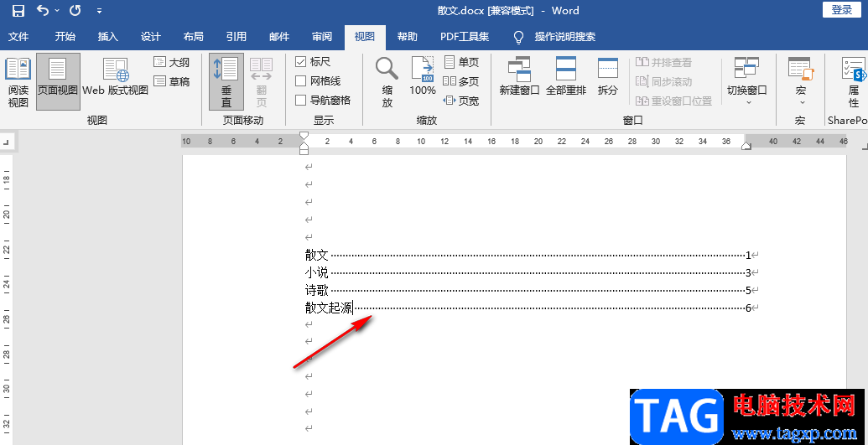Click the 散文起源 table of contents entry
The image size is (868, 445).
pyautogui.click(x=329, y=308)
